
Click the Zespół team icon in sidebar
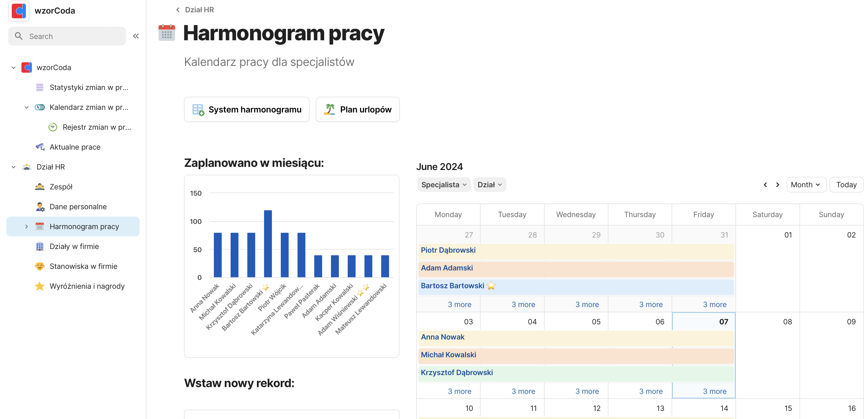[x=39, y=187]
